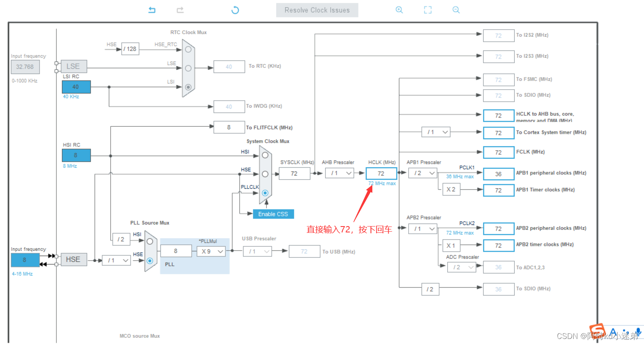Click the LSE input frequency 32.768 field
The width and height of the screenshot is (644, 344).
[x=25, y=67]
